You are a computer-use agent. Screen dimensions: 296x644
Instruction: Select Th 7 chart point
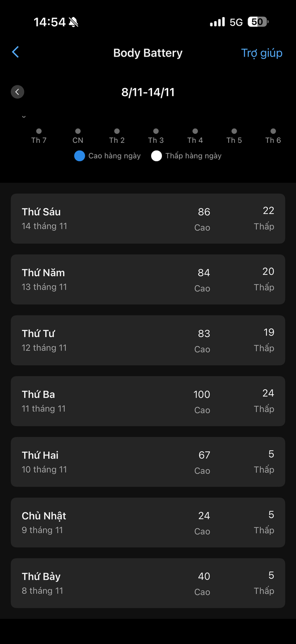[39, 131]
